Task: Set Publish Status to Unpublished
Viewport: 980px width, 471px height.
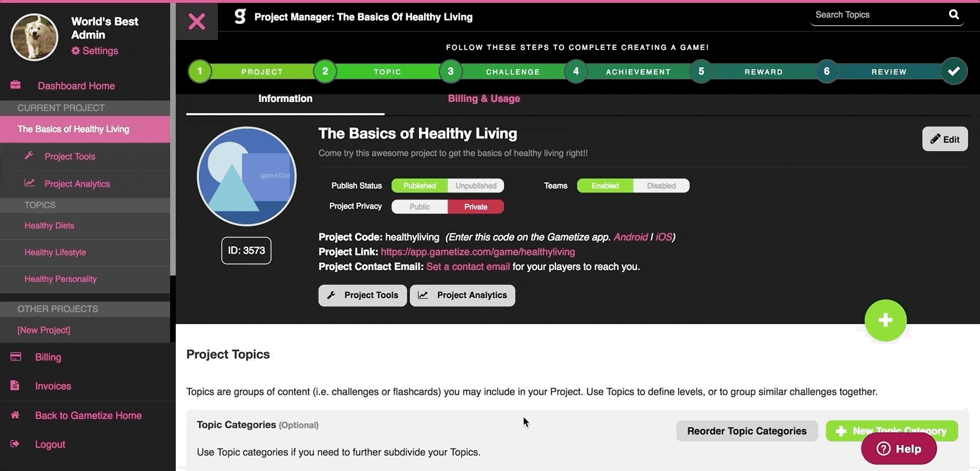Action: (476, 186)
